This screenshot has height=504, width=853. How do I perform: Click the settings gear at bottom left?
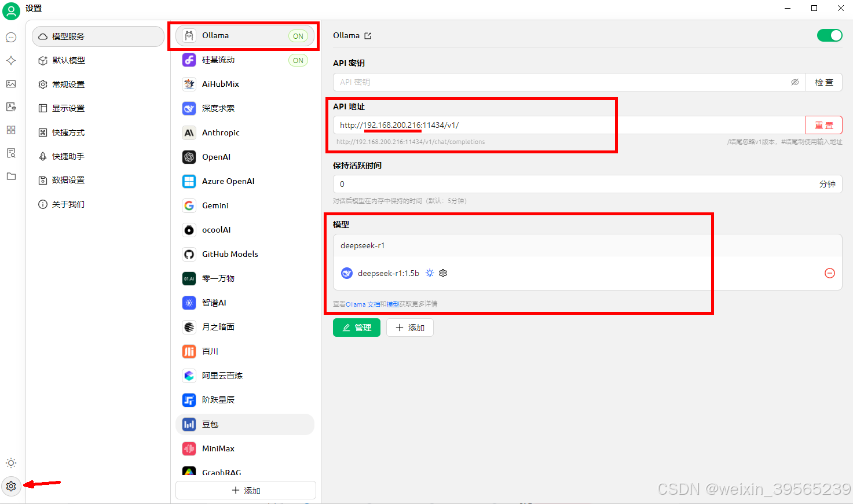point(11,486)
